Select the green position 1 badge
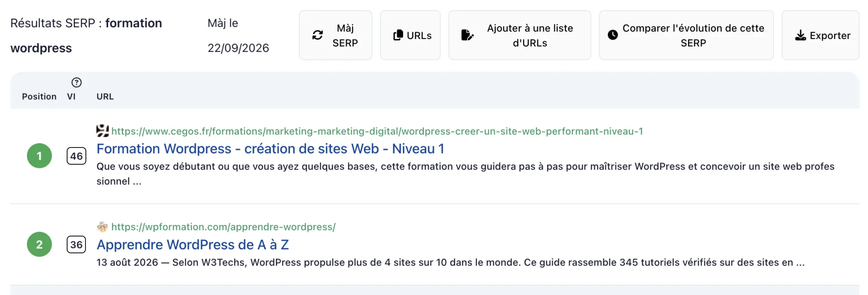The image size is (868, 295). pyautogui.click(x=39, y=156)
